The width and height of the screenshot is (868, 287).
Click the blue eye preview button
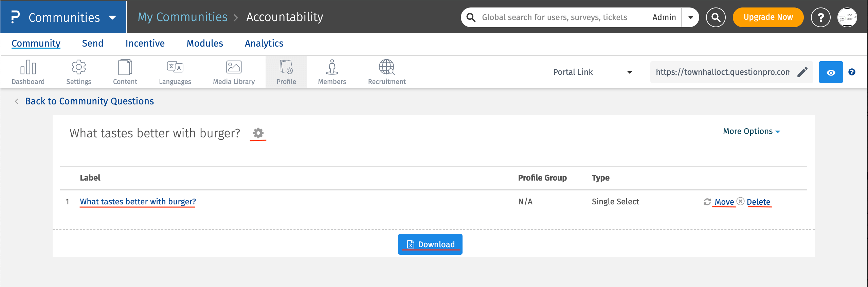coord(831,72)
